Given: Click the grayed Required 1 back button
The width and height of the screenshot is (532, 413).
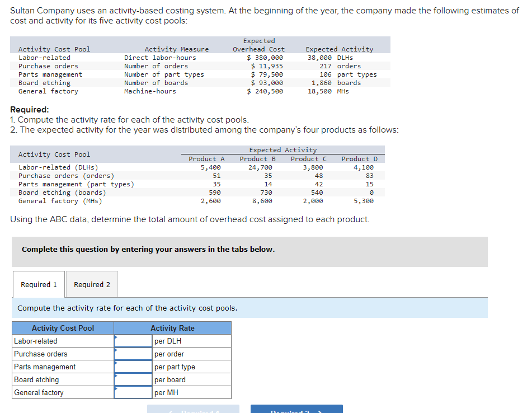Looking at the screenshot, I should (x=193, y=410).
